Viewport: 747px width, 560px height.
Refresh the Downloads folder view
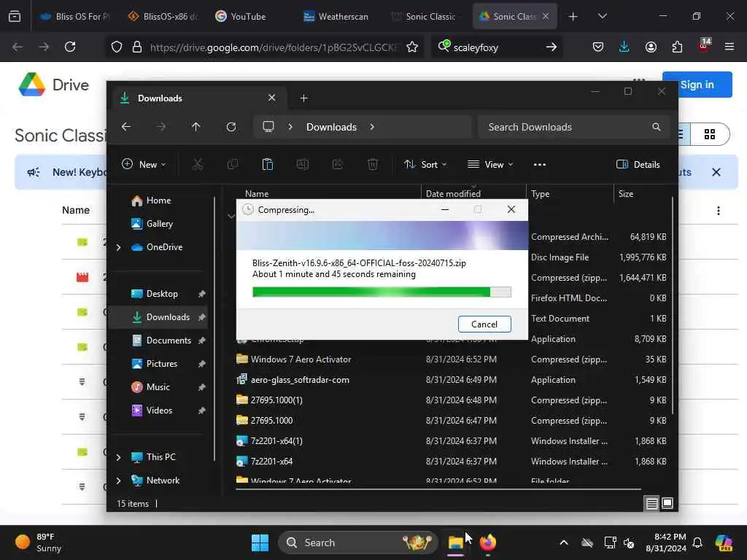231,127
